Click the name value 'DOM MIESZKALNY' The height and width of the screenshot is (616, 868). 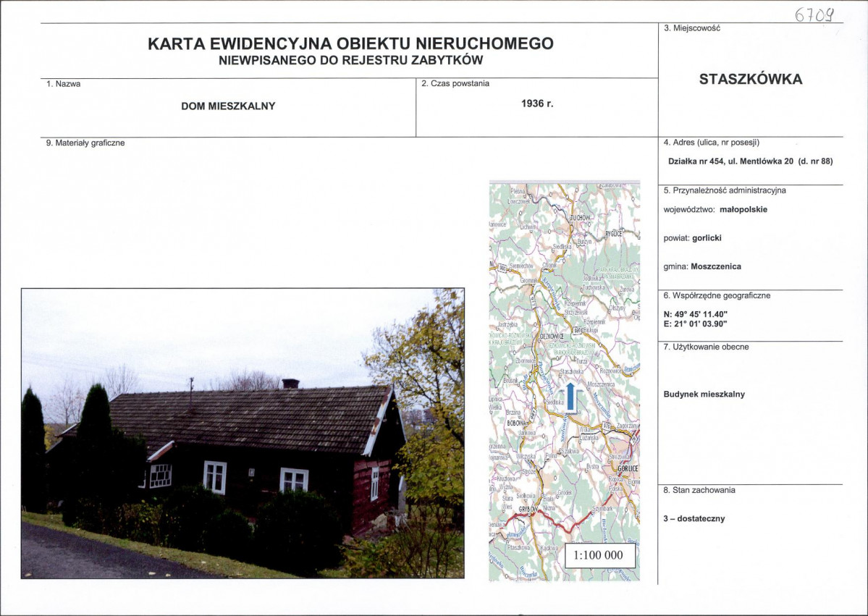pos(228,106)
